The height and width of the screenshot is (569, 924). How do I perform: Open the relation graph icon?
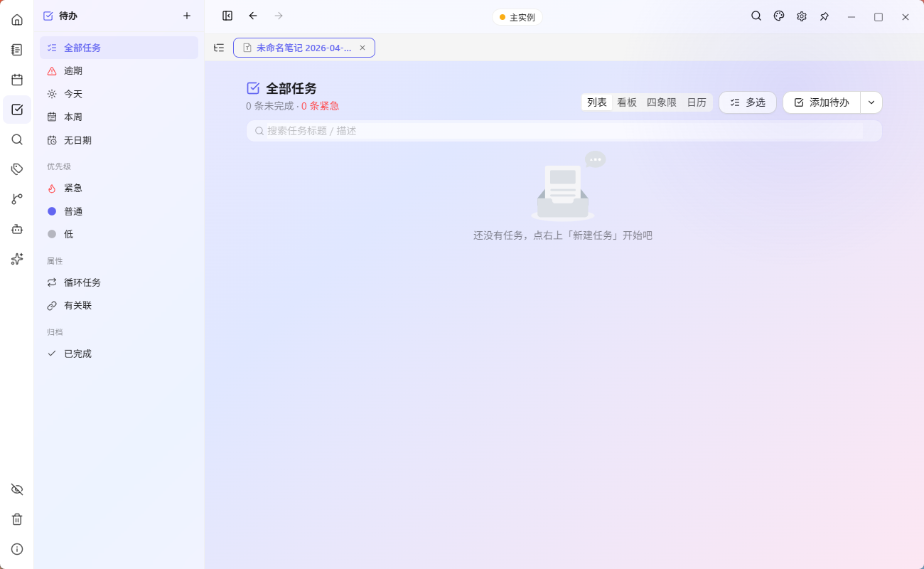(16, 199)
